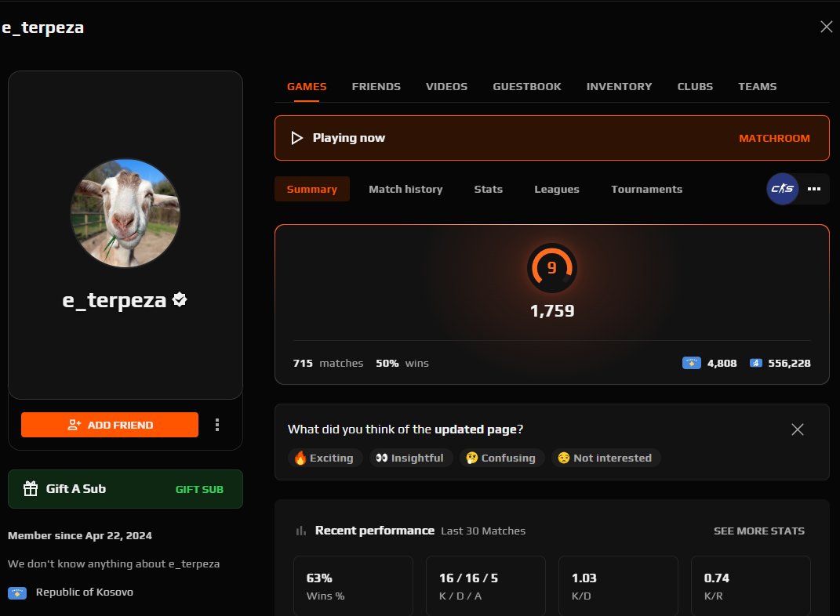The height and width of the screenshot is (616, 840).
Task: Open the GUESTBOOK tab
Action: coord(526,87)
